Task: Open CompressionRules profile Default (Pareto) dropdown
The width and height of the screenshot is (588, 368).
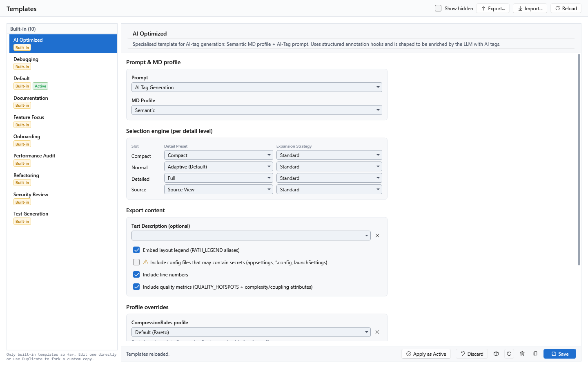Action: point(251,332)
